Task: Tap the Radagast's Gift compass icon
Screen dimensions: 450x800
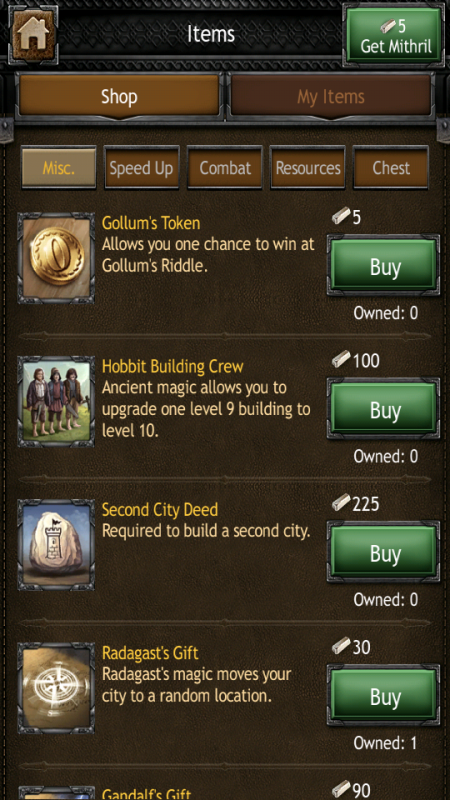Action: (x=56, y=688)
